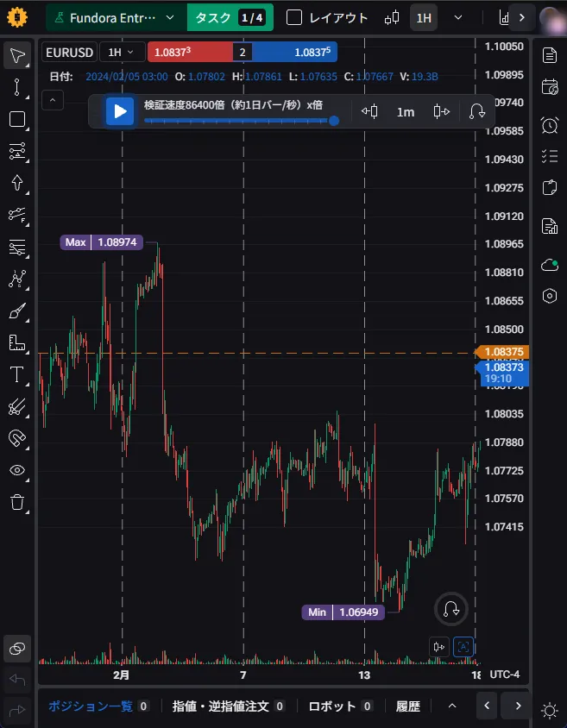The height and width of the screenshot is (728, 567).
Task: Click scroll-to-latest candle icon near bottom
Action: (438, 647)
